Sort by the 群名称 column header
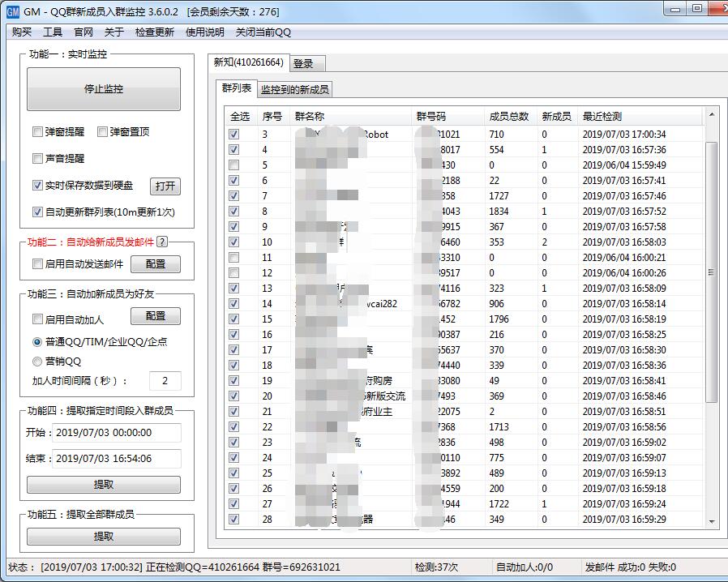The height and width of the screenshot is (582, 728). click(350, 117)
